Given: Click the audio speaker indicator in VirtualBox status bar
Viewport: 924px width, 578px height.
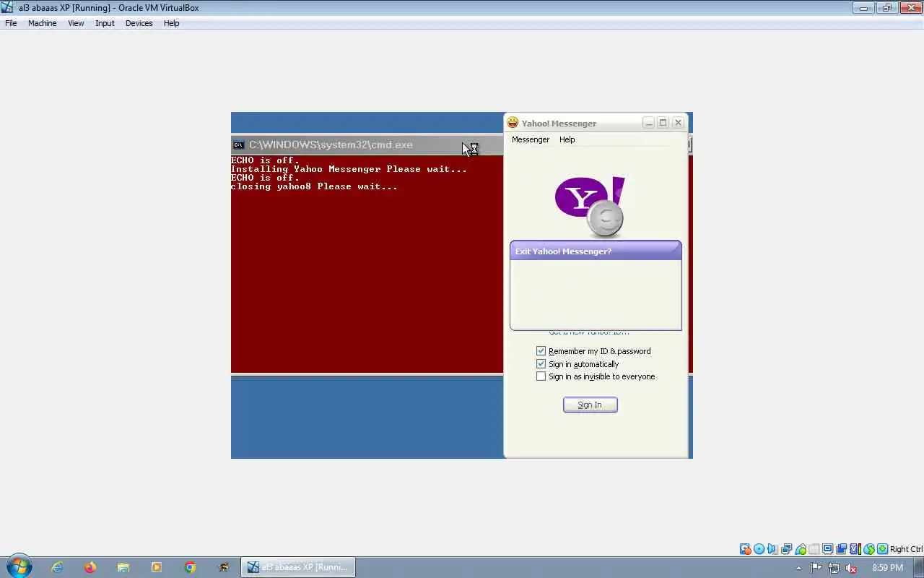Looking at the screenshot, I should (772, 549).
